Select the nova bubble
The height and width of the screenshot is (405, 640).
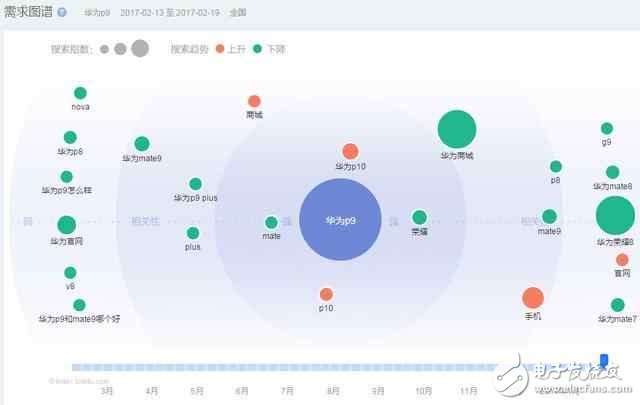(80, 93)
